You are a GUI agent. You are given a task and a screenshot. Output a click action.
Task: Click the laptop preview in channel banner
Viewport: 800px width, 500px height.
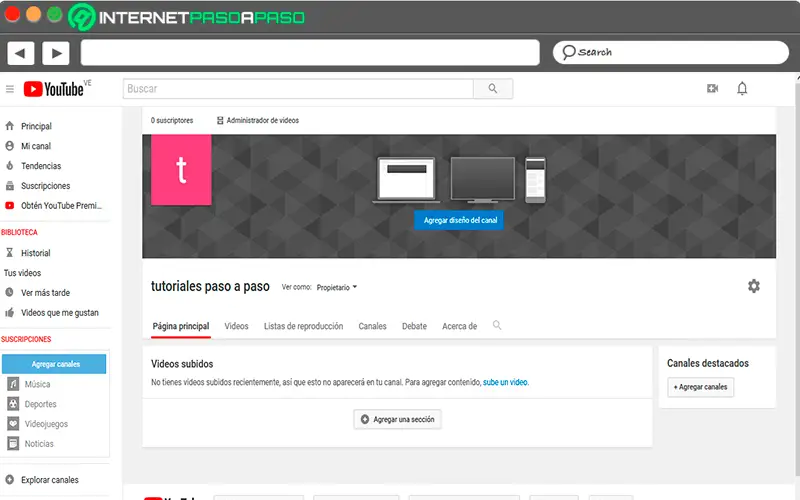pyautogui.click(x=406, y=180)
